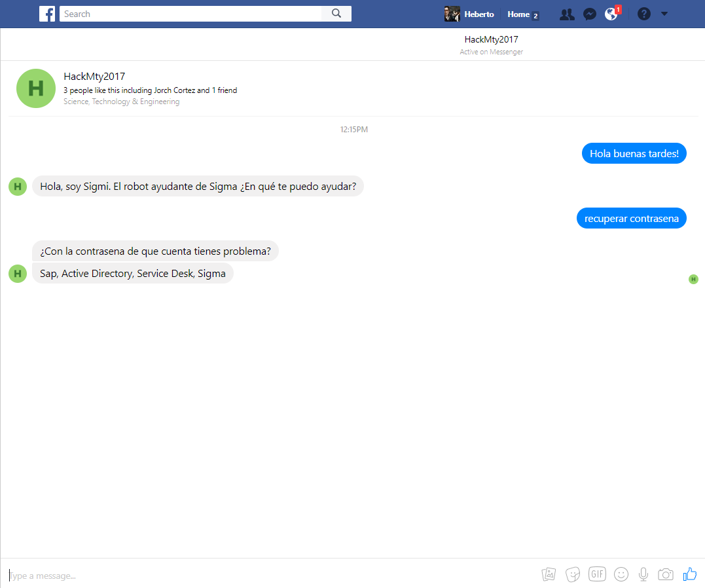Open the HackMty2017 conversation header title
705x588 pixels.
point(491,39)
